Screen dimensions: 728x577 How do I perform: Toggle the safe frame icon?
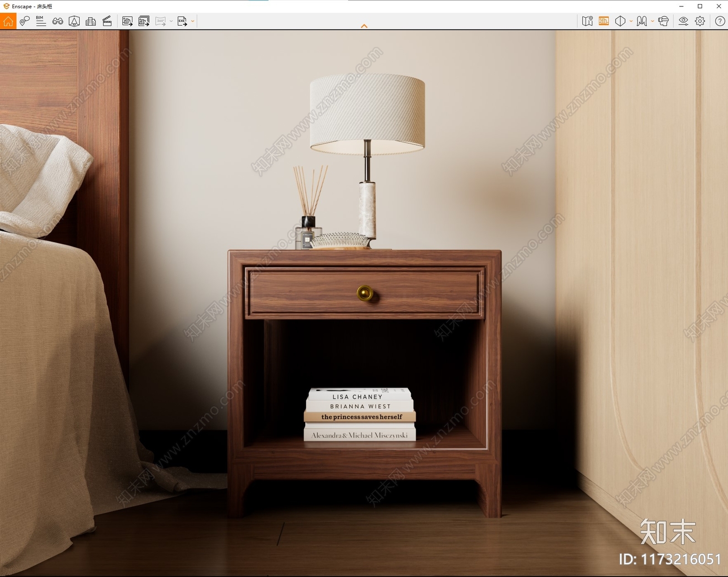click(x=74, y=21)
